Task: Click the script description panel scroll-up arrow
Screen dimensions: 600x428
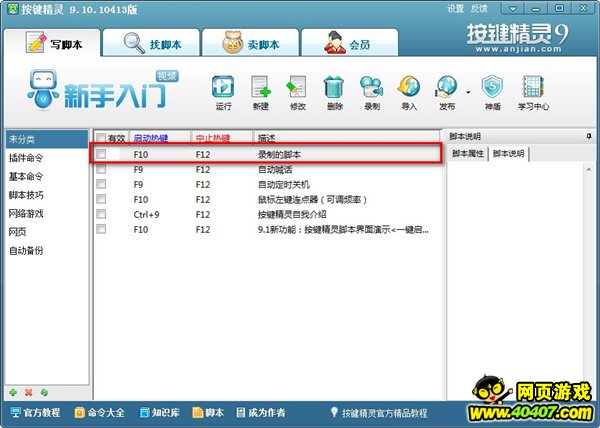Action: [589, 169]
